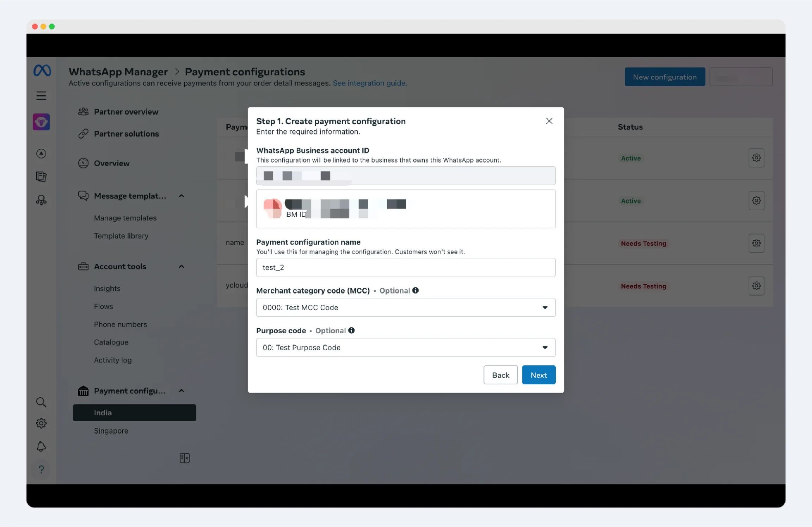Click the MCC info icon
Screen dimensions: 812x527
pos(416,290)
